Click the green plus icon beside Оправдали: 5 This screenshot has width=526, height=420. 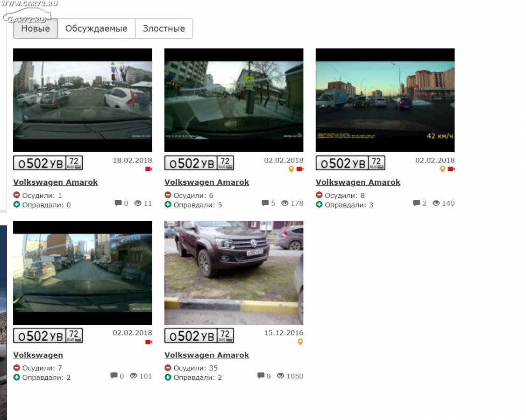point(168,204)
